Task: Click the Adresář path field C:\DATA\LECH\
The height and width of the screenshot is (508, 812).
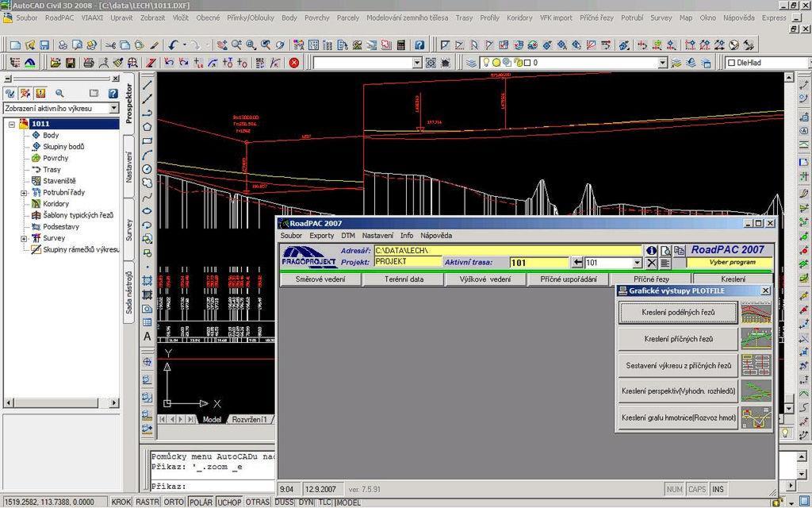Action: click(x=507, y=250)
